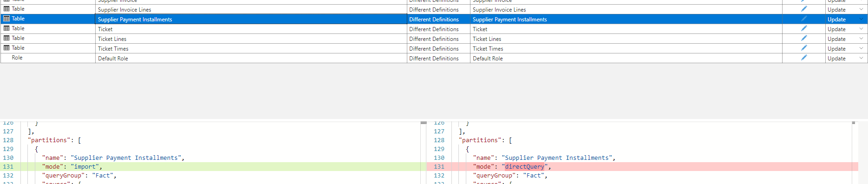Select target name cell Supplier Invoice Lines
Viewport: 868px width, 184px height.
pyautogui.click(x=626, y=9)
